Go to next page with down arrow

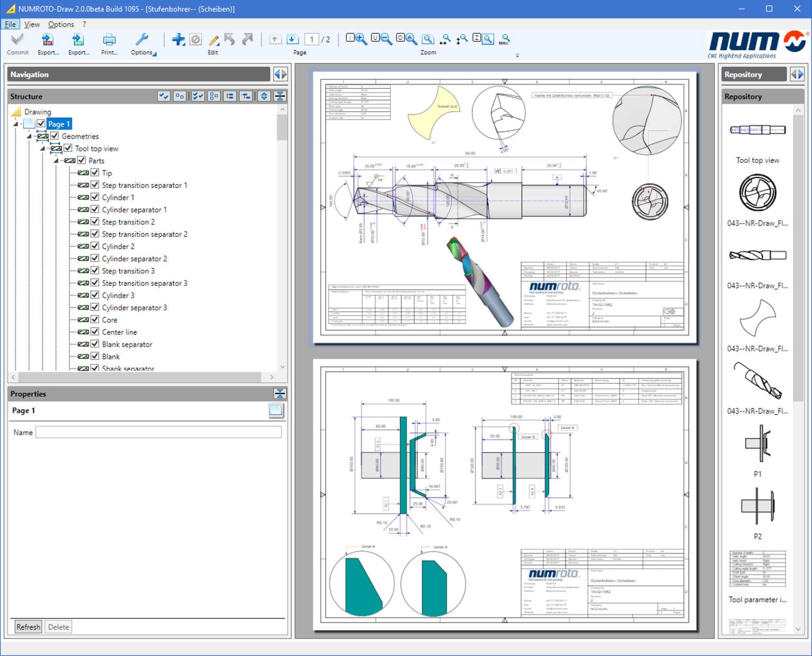point(292,39)
